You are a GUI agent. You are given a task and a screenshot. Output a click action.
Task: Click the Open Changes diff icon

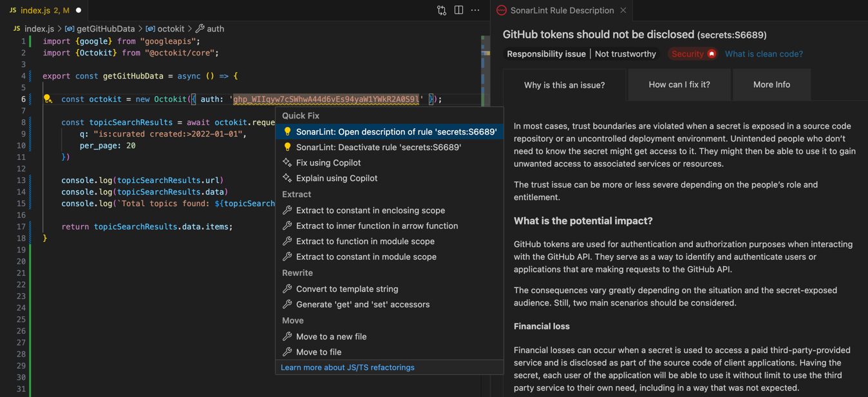click(x=442, y=10)
